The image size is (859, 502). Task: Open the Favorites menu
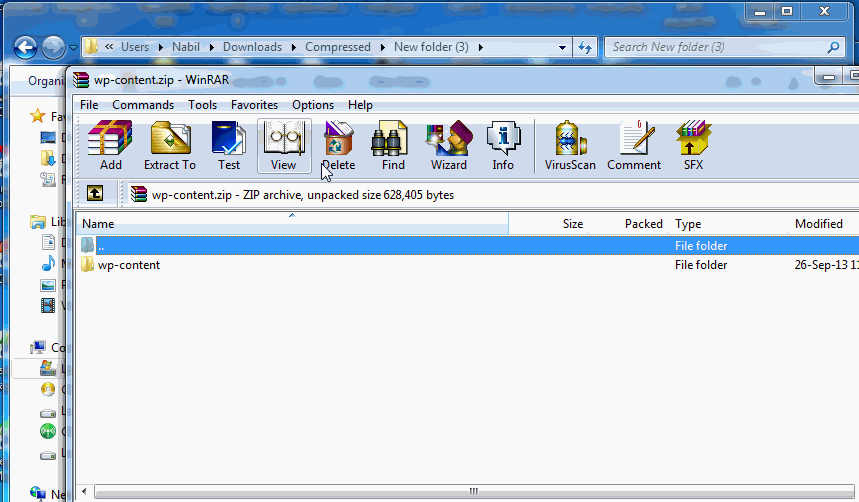(254, 105)
